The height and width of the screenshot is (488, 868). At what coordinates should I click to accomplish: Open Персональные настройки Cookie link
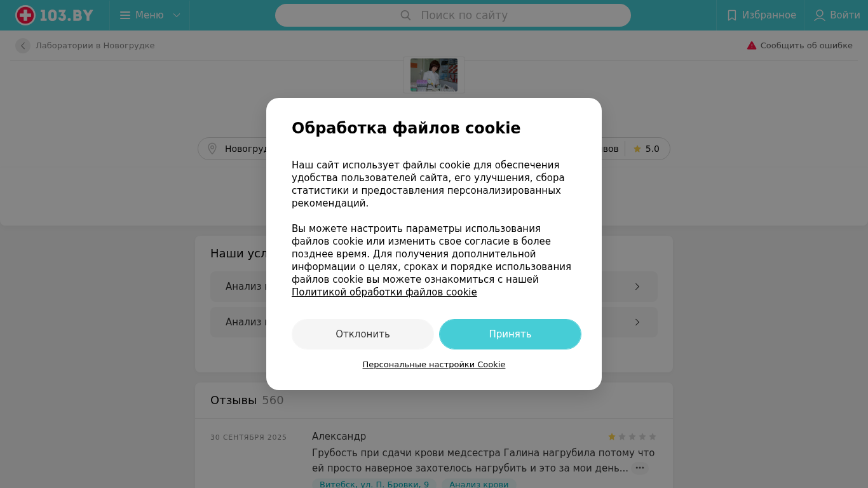434,365
